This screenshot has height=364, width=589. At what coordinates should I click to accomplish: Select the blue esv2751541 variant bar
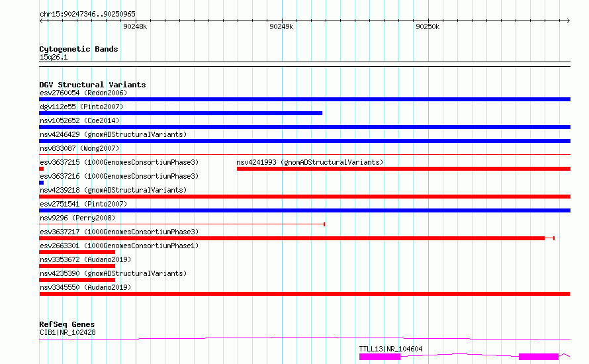pyautogui.click(x=304, y=210)
